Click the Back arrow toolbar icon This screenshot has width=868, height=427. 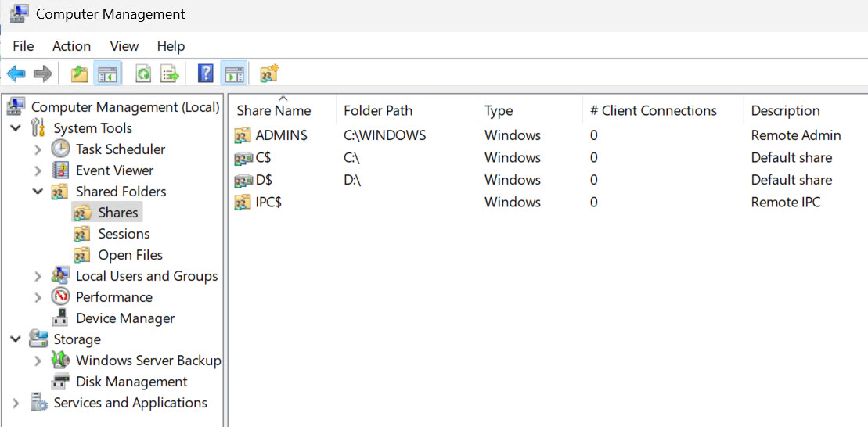(x=16, y=74)
